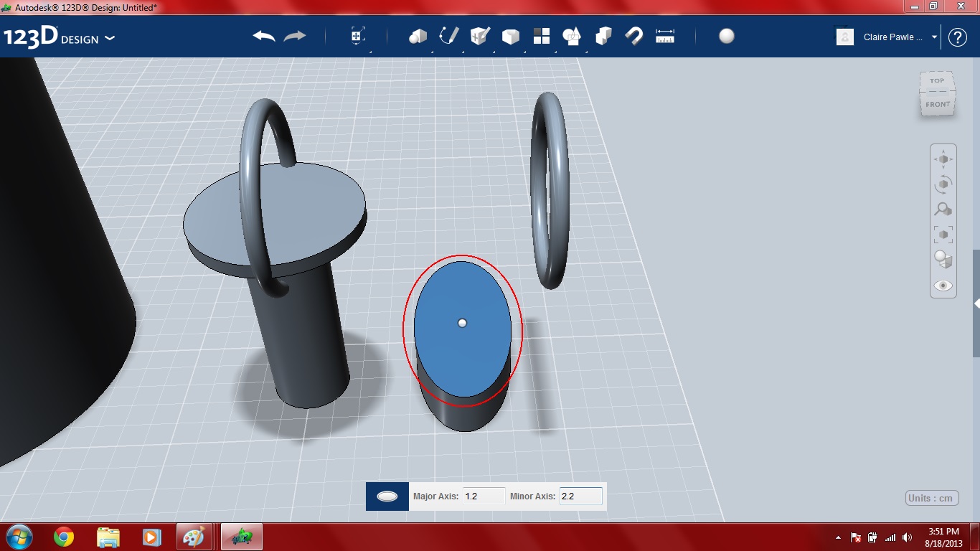Open the Grouping tool
The image size is (980, 551).
pos(573,37)
